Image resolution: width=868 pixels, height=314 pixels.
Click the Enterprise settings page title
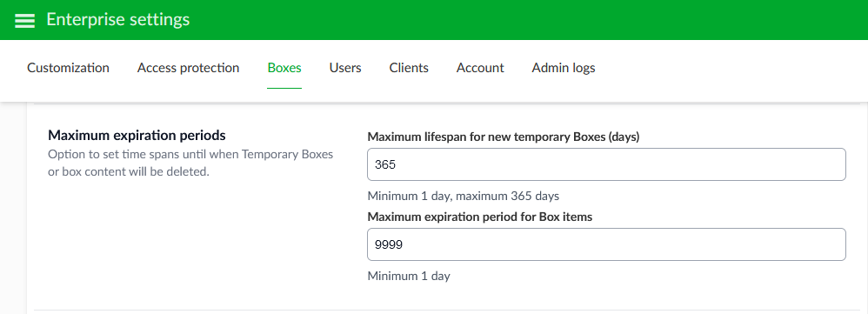118,20
